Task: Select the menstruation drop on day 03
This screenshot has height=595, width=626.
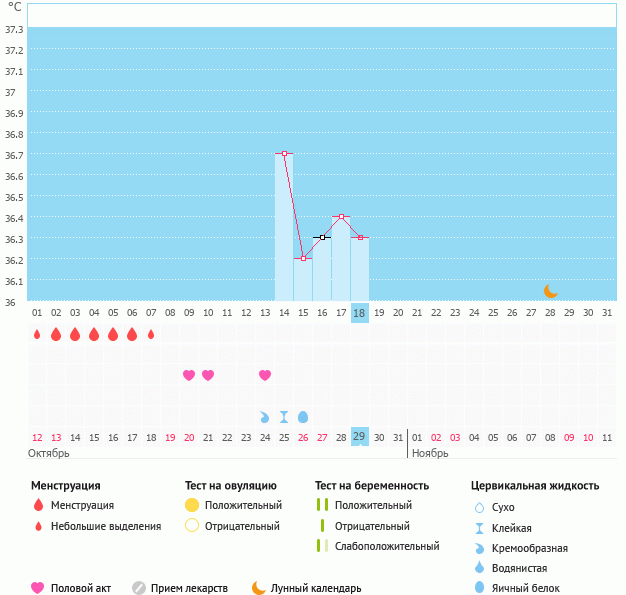Action: [75, 334]
